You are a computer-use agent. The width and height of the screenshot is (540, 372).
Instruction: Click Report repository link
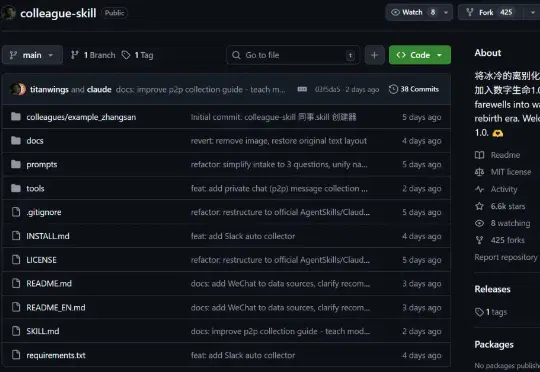pos(506,257)
